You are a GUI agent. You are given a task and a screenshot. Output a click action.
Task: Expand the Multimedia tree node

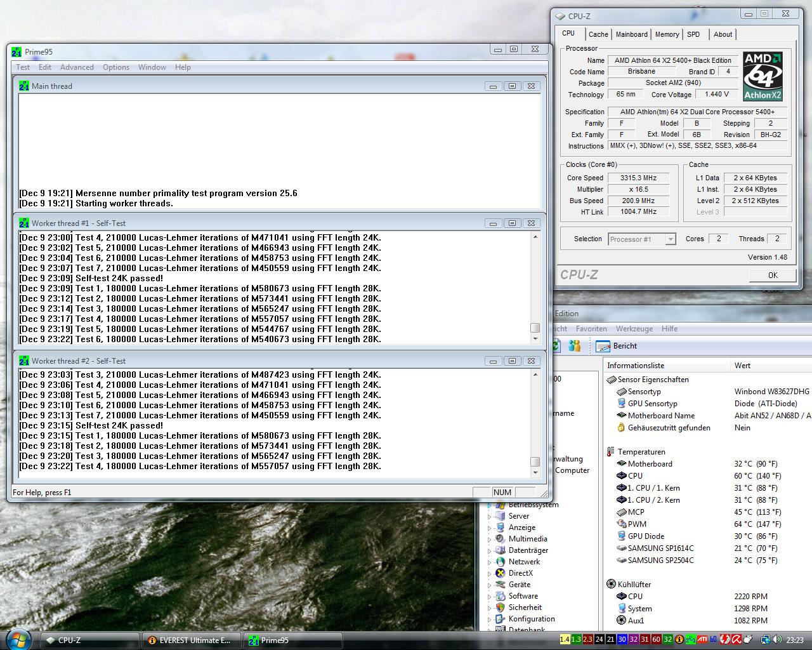point(489,539)
